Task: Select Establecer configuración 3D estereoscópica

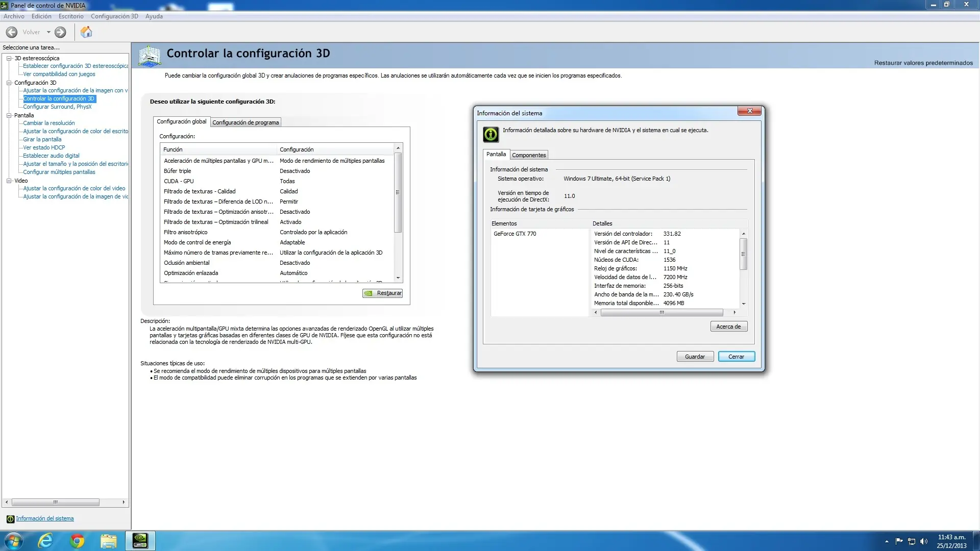Action: point(76,66)
